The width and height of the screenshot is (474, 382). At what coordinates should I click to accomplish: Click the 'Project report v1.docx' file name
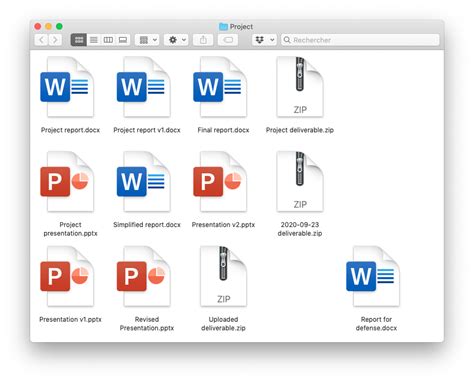[x=147, y=130]
